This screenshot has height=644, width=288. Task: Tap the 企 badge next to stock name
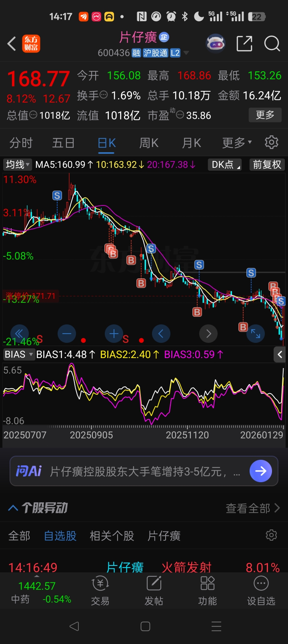tap(164, 37)
